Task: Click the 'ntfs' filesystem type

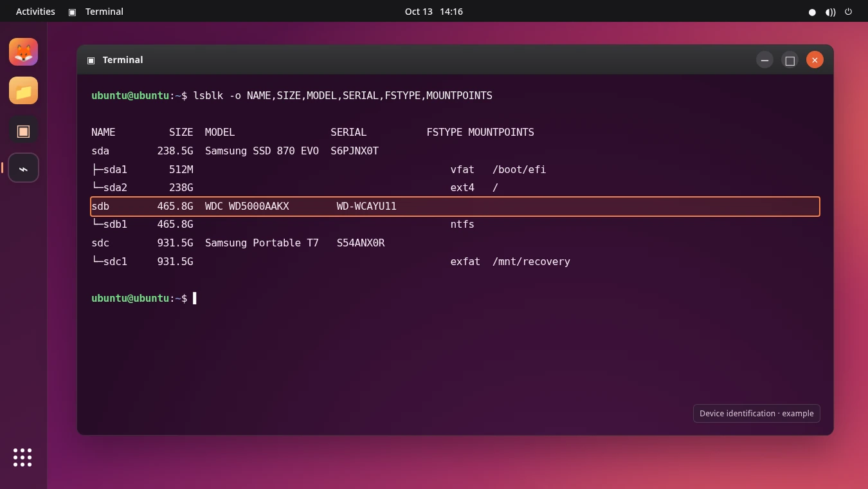Action: click(x=462, y=224)
